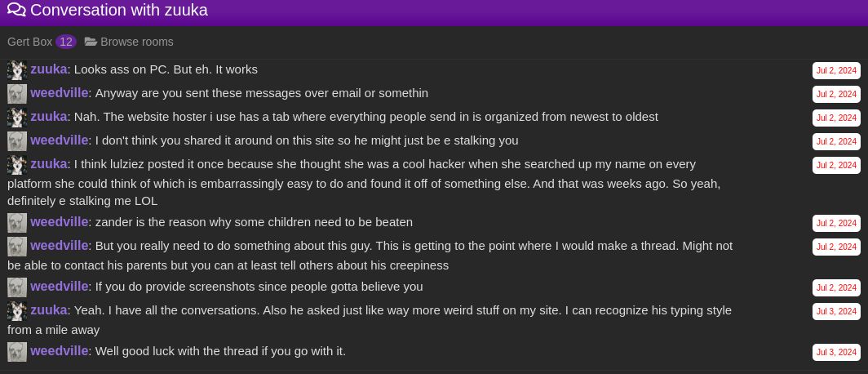
Task: Click zuuka's avatar beside "Nah. The website hoster"
Action: click(x=17, y=118)
